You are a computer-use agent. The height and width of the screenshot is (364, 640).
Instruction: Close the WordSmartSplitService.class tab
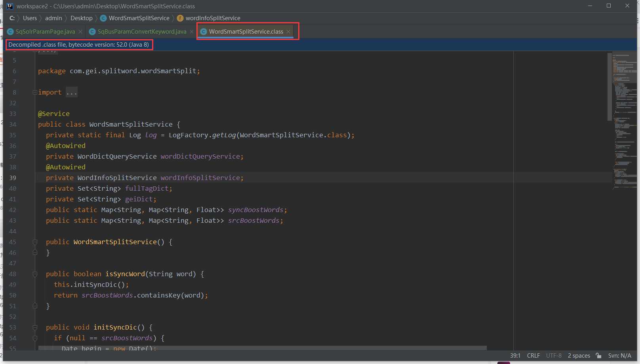pyautogui.click(x=288, y=32)
